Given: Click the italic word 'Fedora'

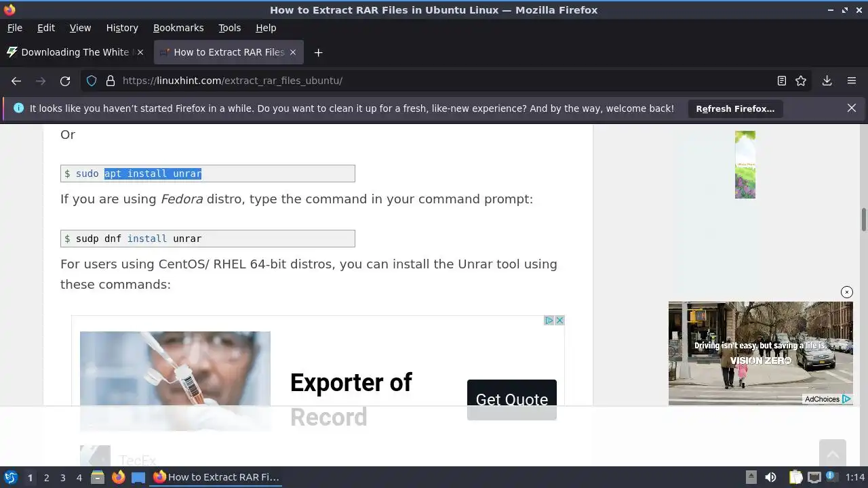Looking at the screenshot, I should coord(182,199).
